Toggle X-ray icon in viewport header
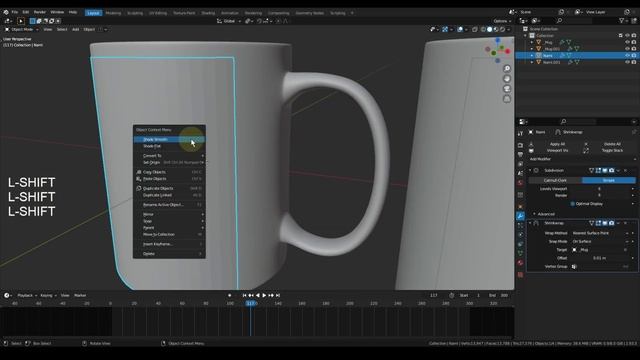Viewport: 640px width, 360px height. (475, 29)
